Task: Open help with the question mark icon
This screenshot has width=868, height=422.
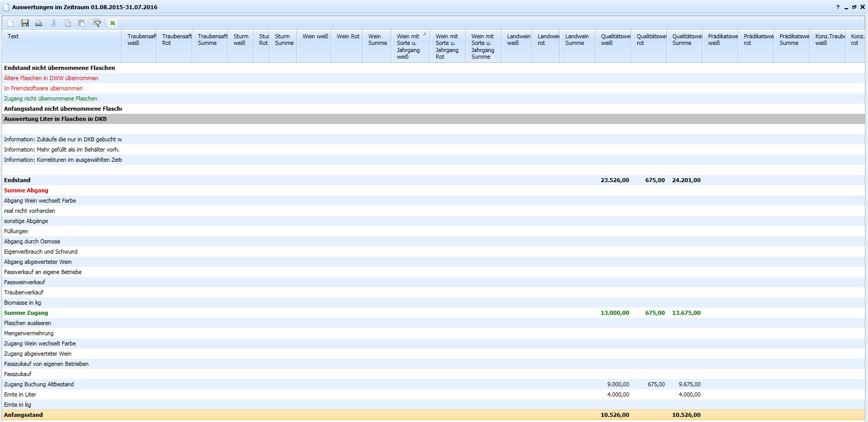Action: pos(838,7)
